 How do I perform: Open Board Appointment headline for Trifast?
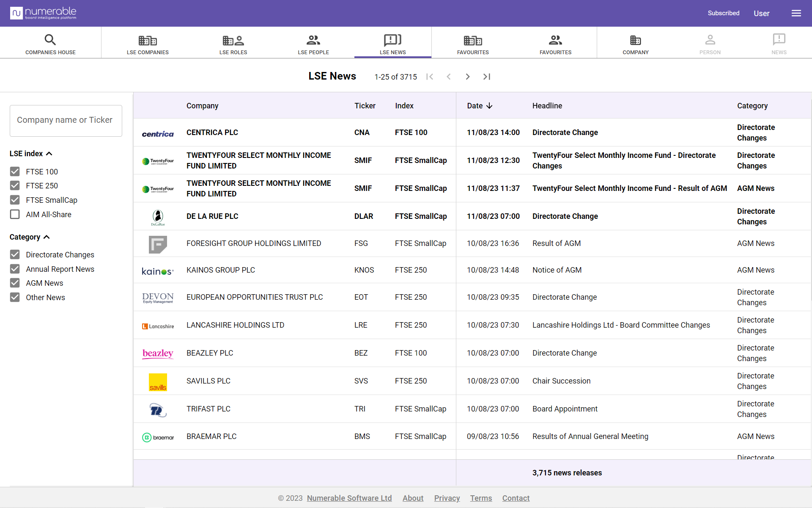point(565,409)
